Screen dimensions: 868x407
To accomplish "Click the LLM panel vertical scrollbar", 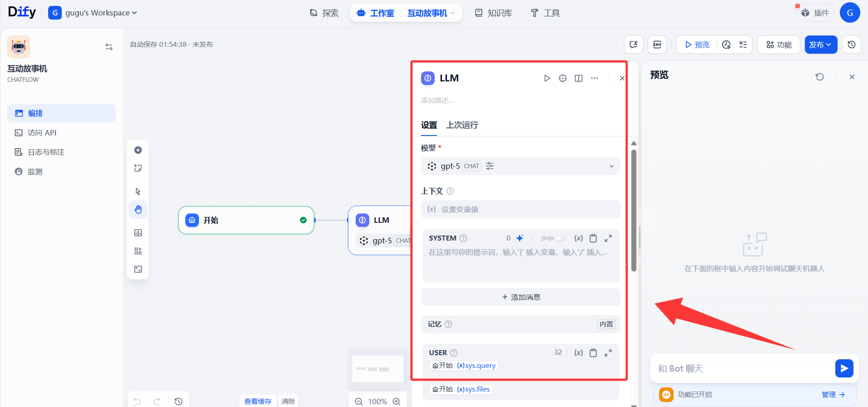I will pos(634,211).
